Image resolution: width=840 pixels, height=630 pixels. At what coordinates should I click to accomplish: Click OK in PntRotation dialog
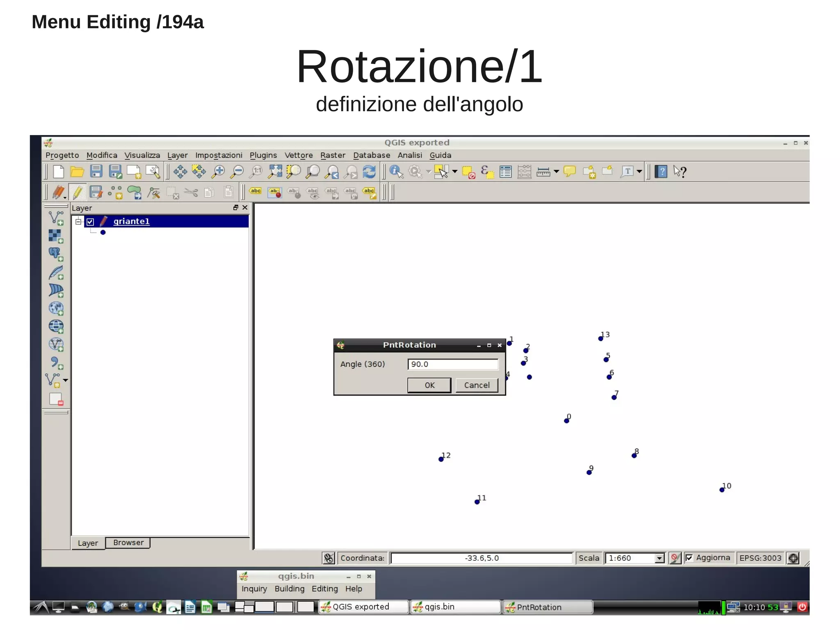click(x=429, y=385)
